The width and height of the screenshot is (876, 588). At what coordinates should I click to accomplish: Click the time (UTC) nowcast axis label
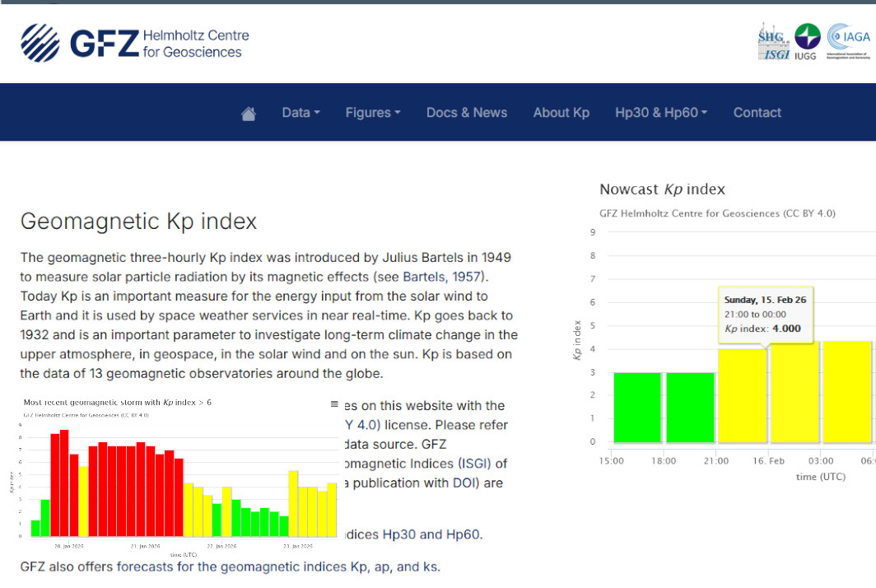[821, 477]
